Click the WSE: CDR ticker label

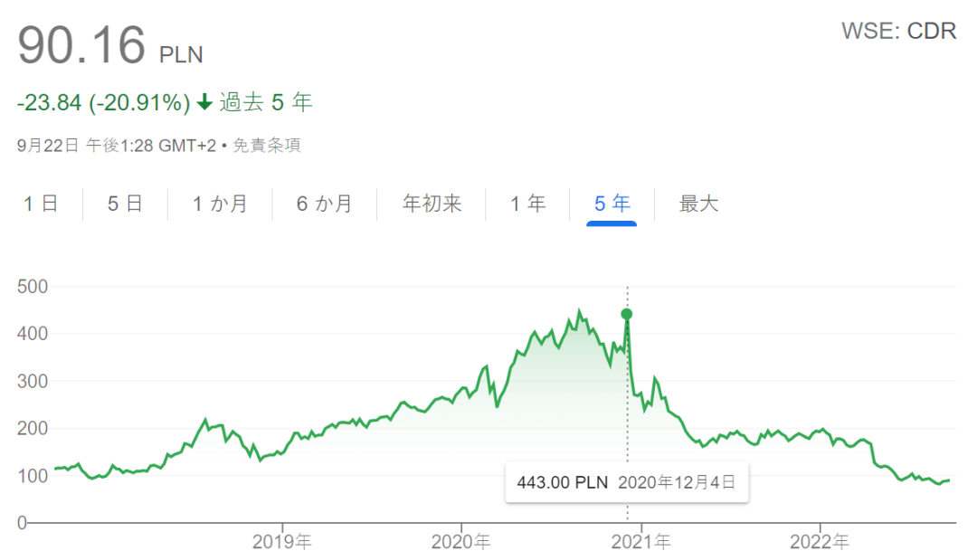pos(898,31)
